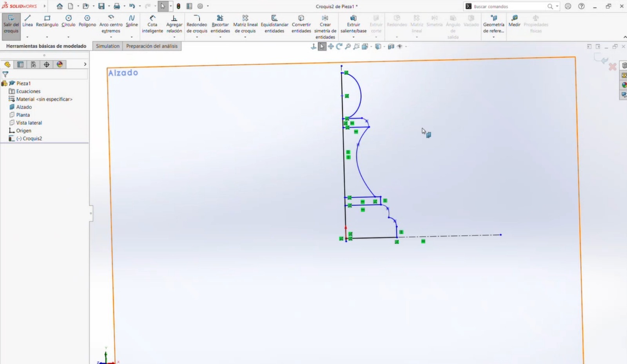Expand the view orientation dropdown arrow
Screen dimensions: 627x364
tap(371, 46)
